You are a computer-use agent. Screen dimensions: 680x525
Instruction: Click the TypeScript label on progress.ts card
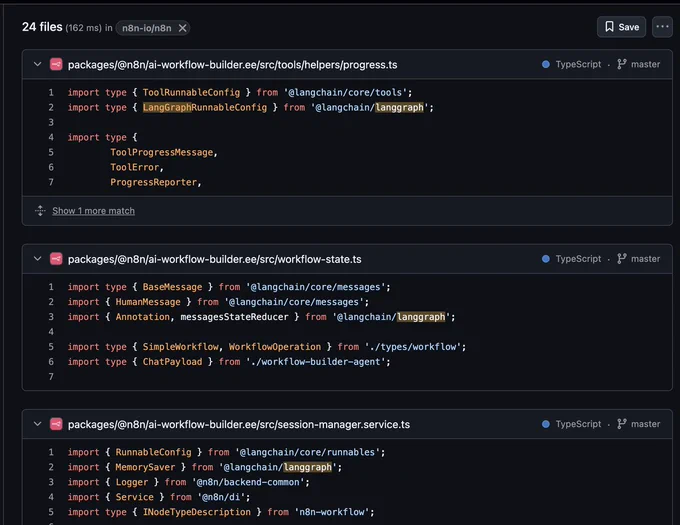(x=578, y=64)
